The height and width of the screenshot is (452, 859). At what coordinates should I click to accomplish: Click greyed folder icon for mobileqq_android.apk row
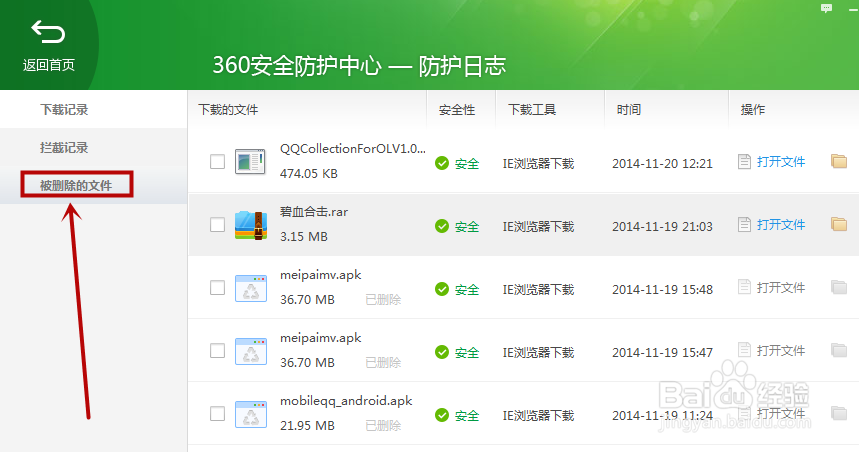click(839, 413)
